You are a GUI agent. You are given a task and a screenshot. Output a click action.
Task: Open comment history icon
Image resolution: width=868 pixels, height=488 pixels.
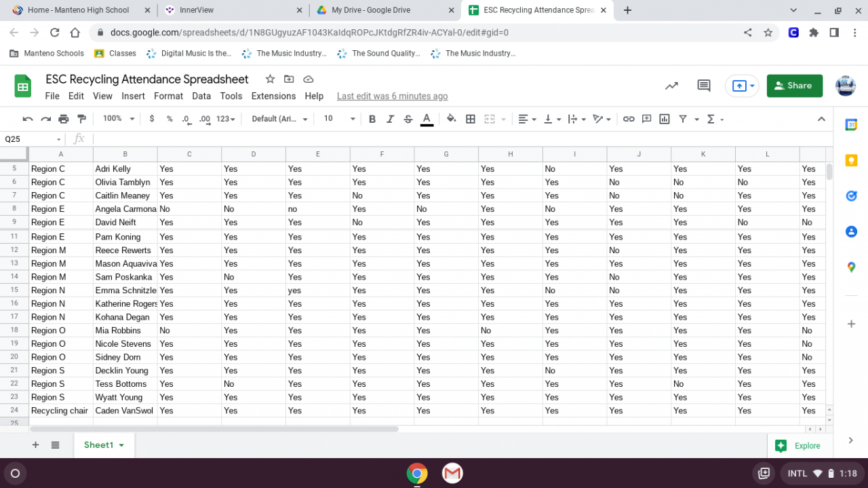coord(704,86)
